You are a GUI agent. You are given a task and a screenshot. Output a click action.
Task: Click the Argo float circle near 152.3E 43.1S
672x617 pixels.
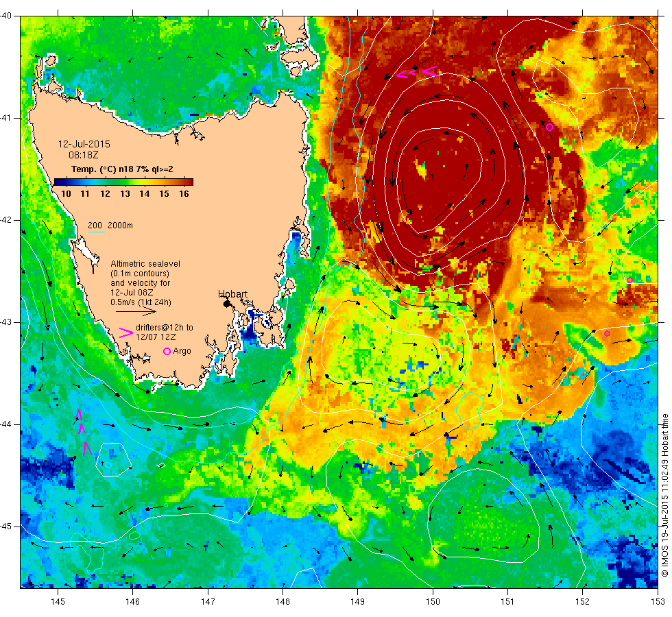[x=607, y=333]
